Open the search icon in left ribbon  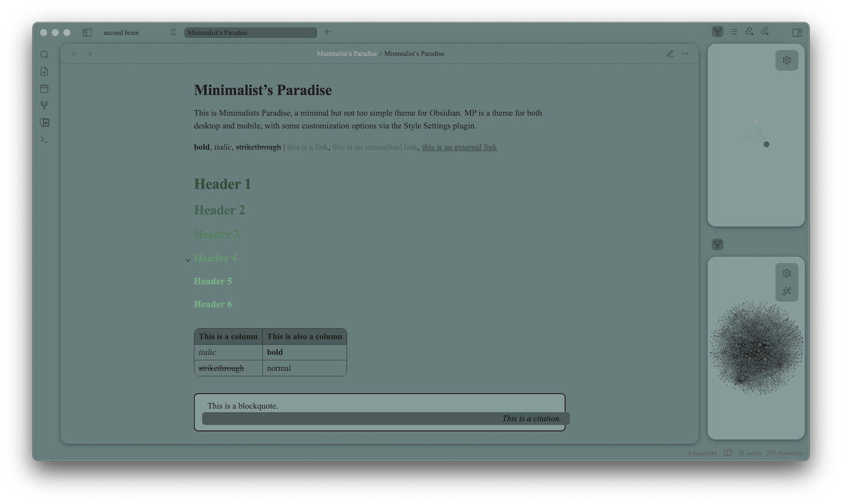44,55
